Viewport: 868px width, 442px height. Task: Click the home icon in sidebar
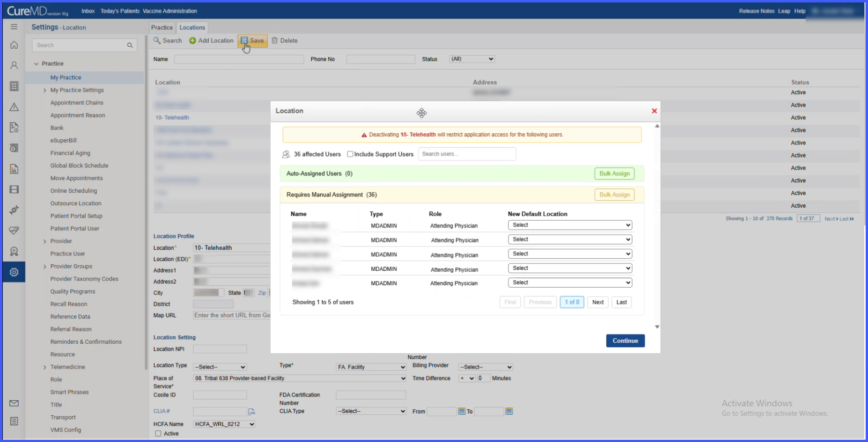(14, 45)
